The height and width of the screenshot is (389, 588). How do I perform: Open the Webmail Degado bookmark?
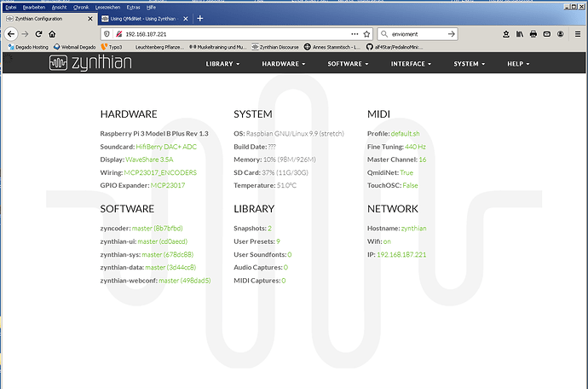pyautogui.click(x=74, y=47)
